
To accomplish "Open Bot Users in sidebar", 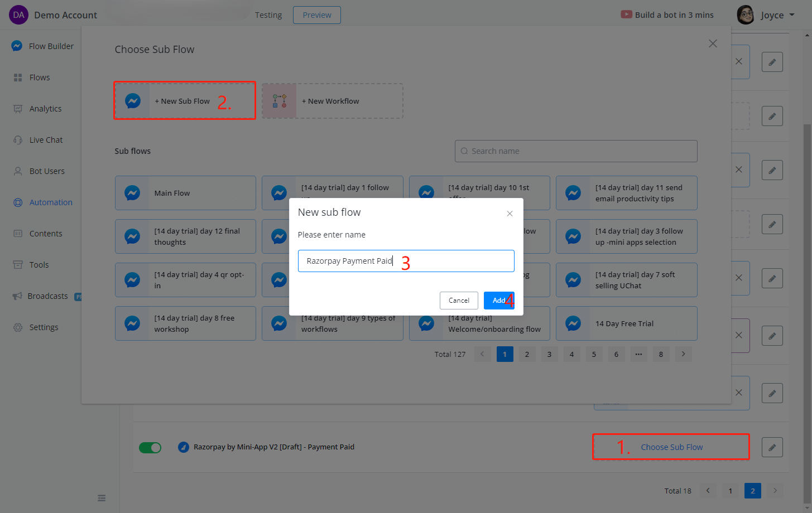I will (x=40, y=171).
